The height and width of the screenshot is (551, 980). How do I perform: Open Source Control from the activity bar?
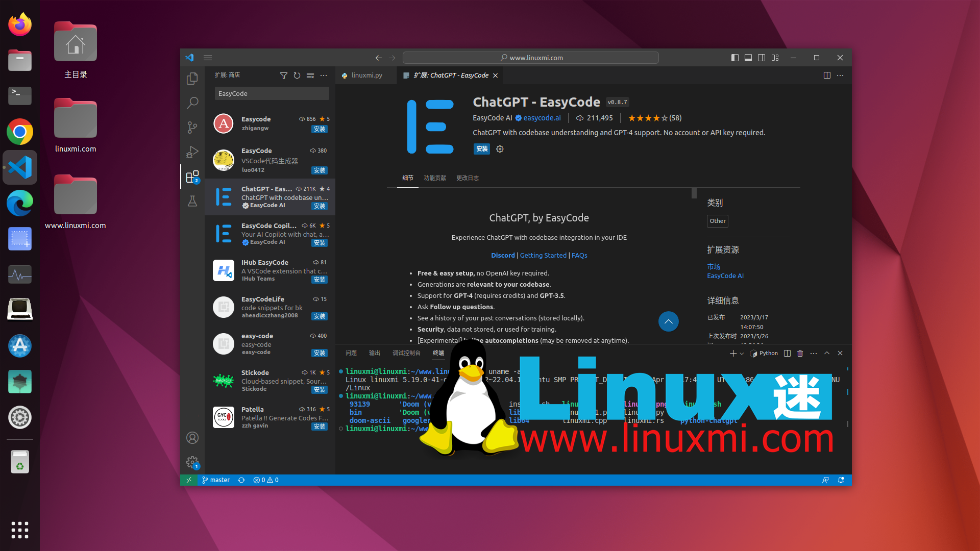click(192, 127)
